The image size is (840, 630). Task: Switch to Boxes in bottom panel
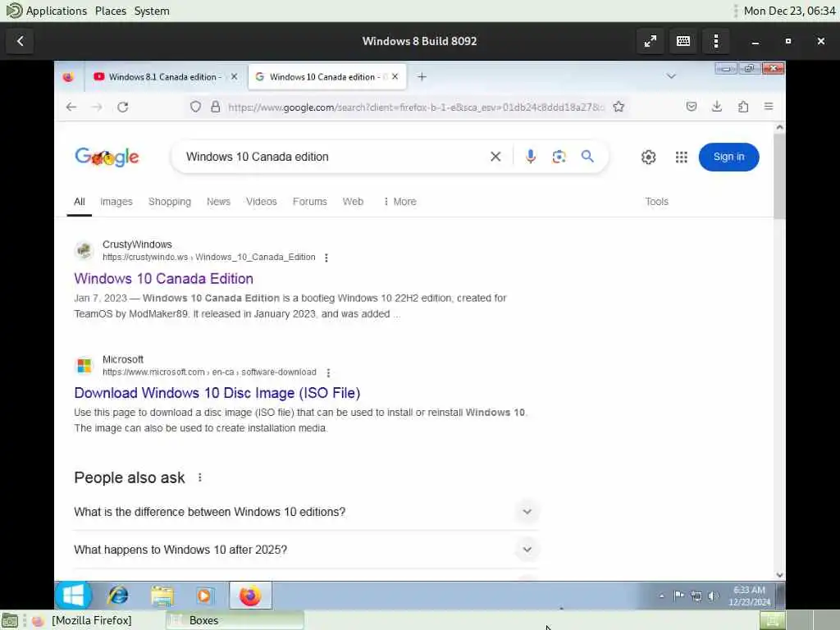click(x=235, y=620)
